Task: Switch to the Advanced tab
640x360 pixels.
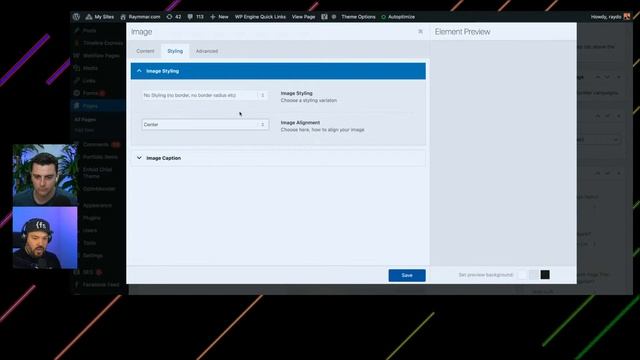Action: point(207,51)
